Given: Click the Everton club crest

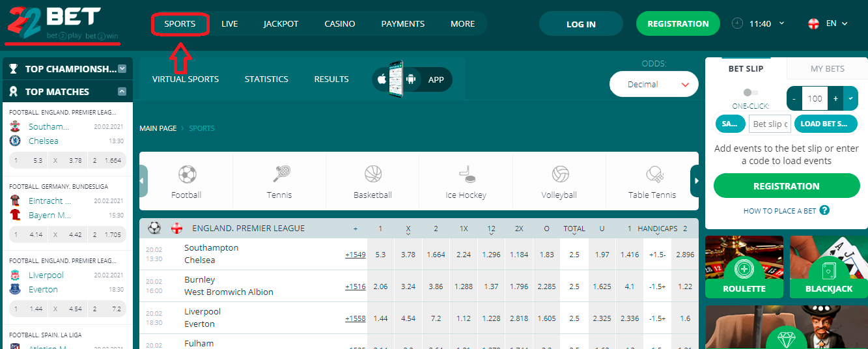Looking at the screenshot, I should tap(16, 289).
